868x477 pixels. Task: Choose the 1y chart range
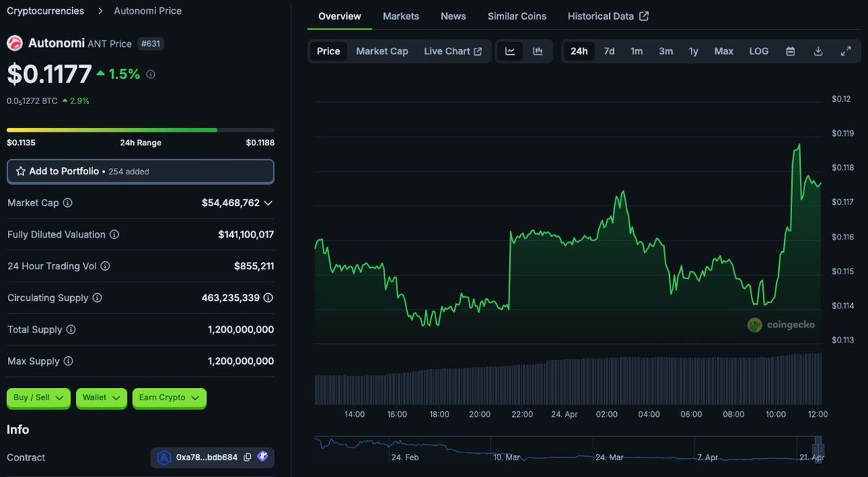pyautogui.click(x=694, y=51)
